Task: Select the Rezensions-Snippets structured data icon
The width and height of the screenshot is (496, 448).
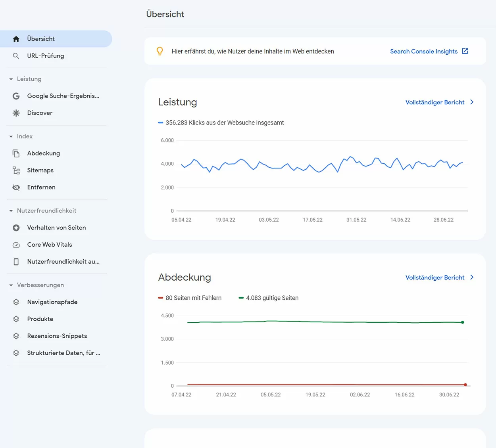Action: 16,336
